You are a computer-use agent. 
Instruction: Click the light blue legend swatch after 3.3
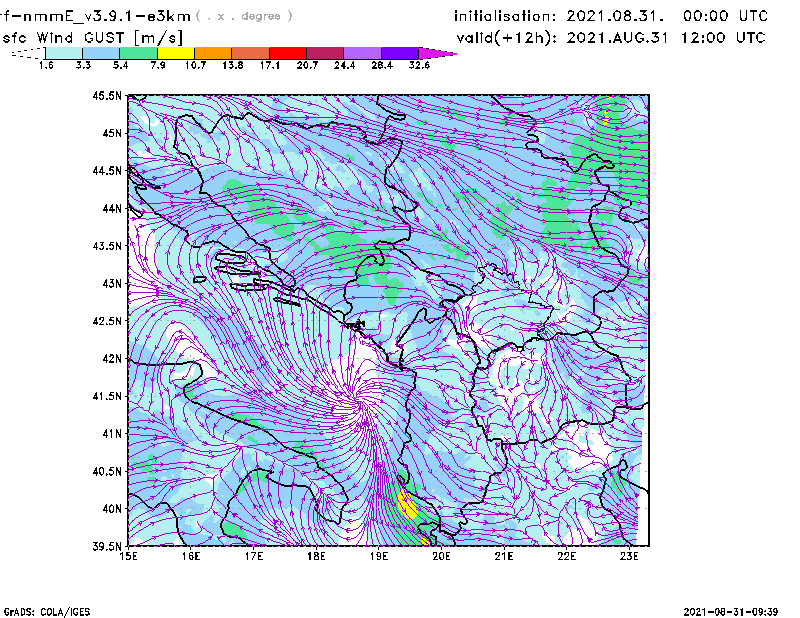point(101,53)
